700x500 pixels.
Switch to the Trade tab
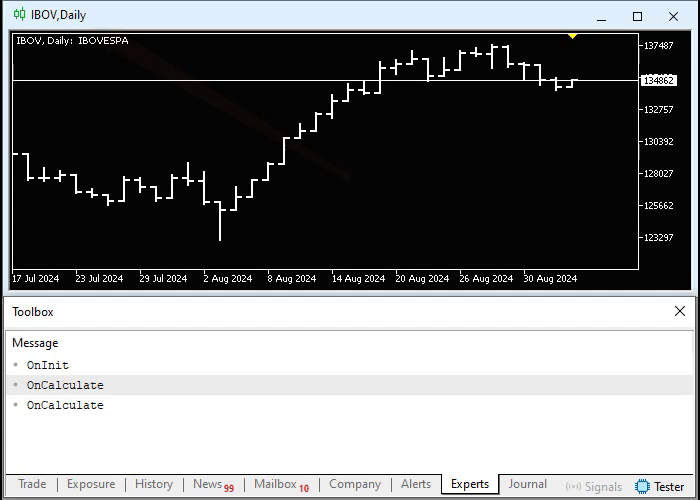[x=32, y=484]
